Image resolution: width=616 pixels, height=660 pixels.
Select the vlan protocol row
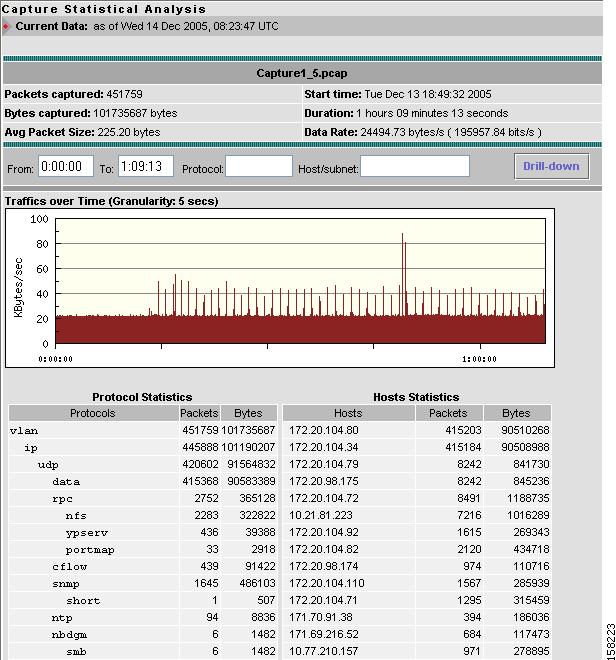(143, 430)
